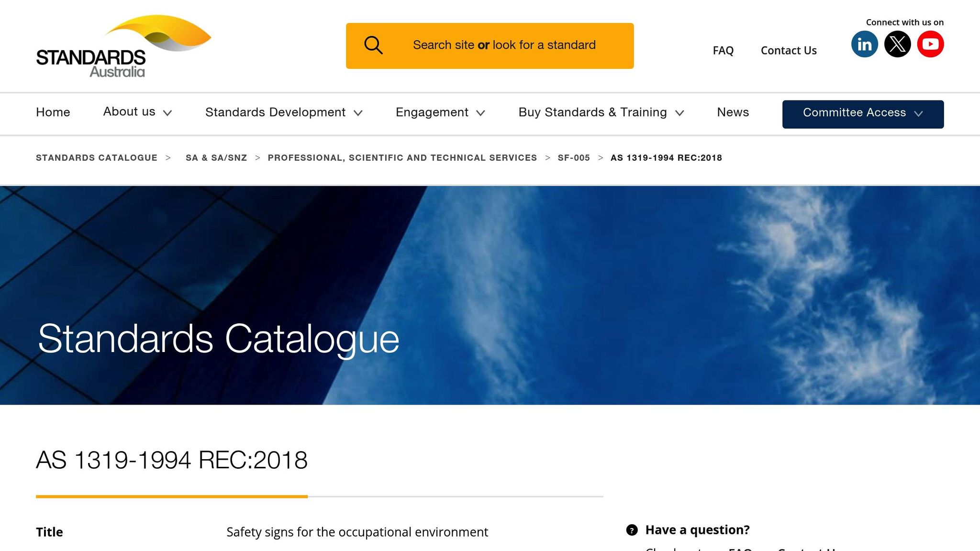Click the question mark help icon

(632, 530)
